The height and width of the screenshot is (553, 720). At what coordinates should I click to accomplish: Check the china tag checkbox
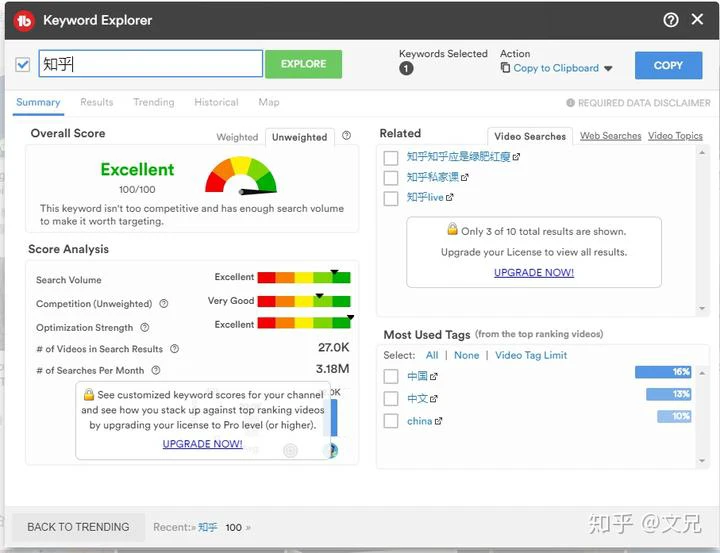pos(391,421)
